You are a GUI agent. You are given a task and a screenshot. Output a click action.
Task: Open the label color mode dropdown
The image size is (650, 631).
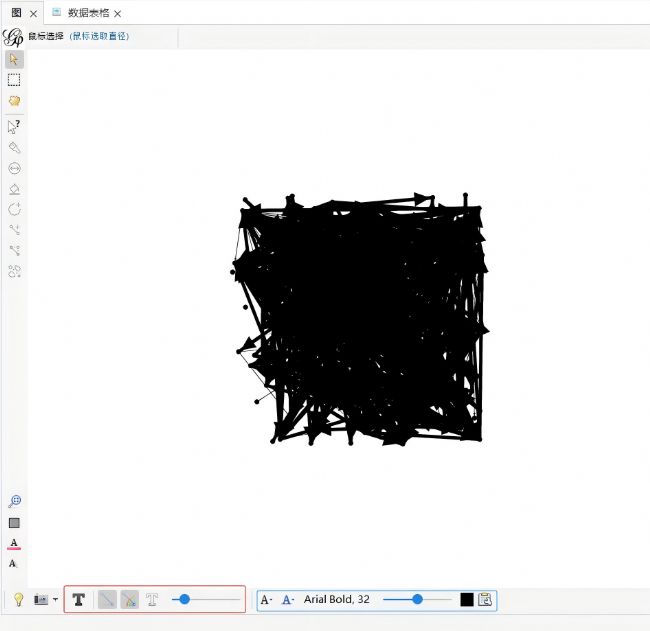point(288,600)
